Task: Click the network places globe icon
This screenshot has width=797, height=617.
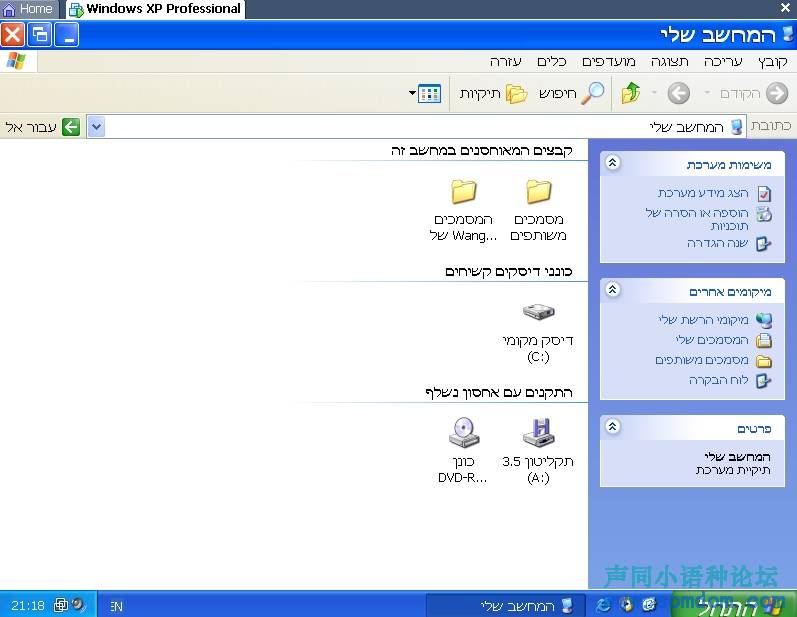Action: tap(764, 320)
